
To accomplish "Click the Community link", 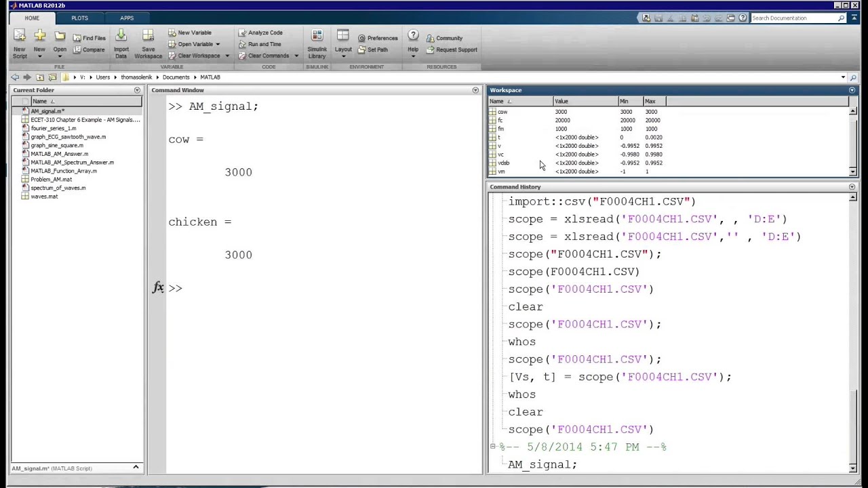I will [444, 38].
